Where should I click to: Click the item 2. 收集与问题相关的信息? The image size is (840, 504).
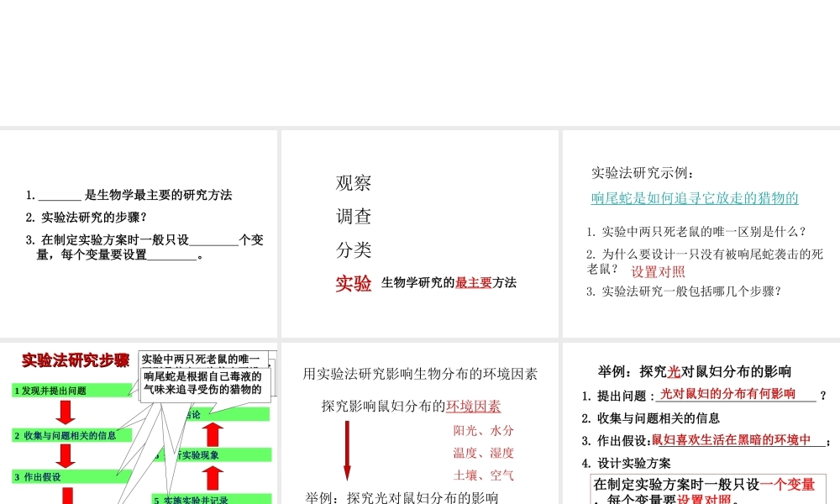point(651,418)
